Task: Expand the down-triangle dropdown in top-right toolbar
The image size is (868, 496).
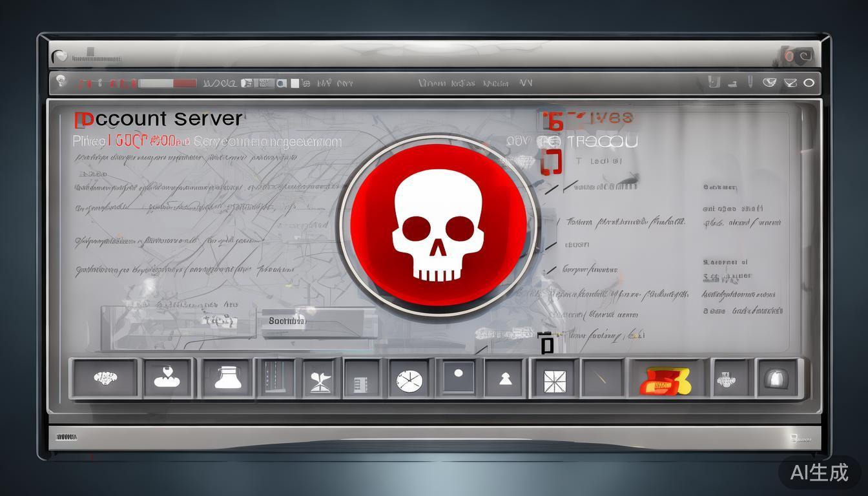Action: click(790, 83)
